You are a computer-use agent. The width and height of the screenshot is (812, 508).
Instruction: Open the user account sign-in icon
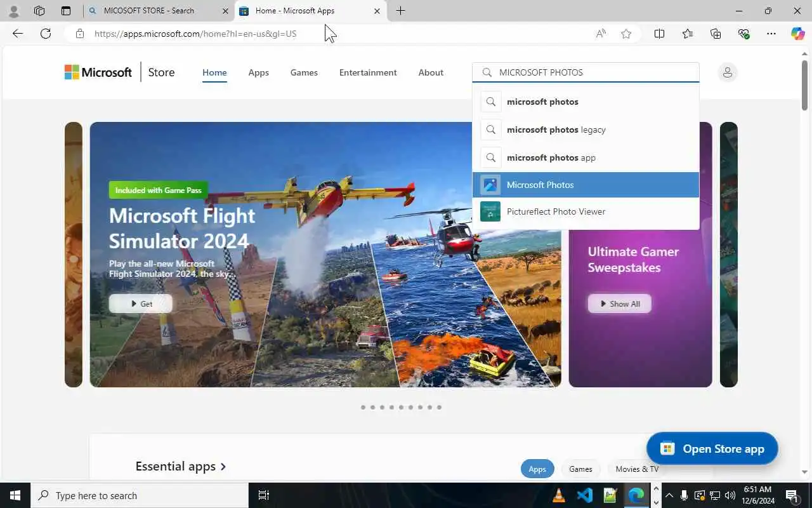coord(728,72)
